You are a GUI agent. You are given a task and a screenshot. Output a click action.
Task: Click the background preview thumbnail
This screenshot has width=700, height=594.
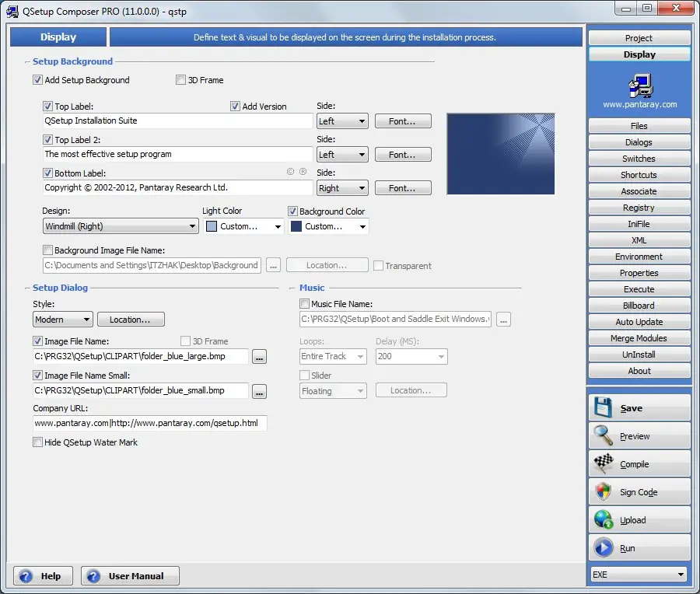coord(500,153)
